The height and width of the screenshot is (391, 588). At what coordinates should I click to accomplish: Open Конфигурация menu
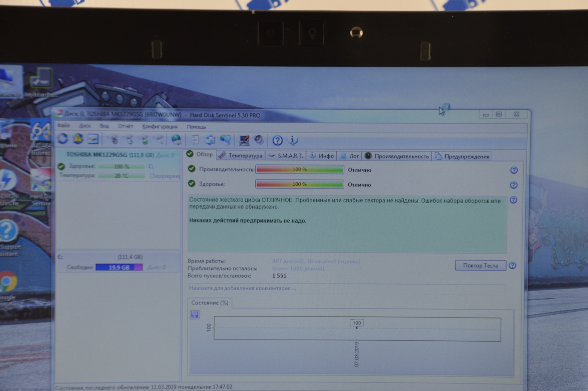coord(160,126)
